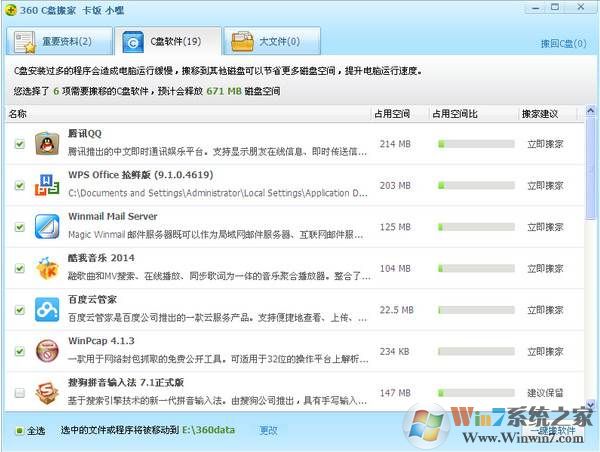Click 建议保留 for 搜狗拼音输入法
Screen dimensions: 600x452
[x=545, y=393]
